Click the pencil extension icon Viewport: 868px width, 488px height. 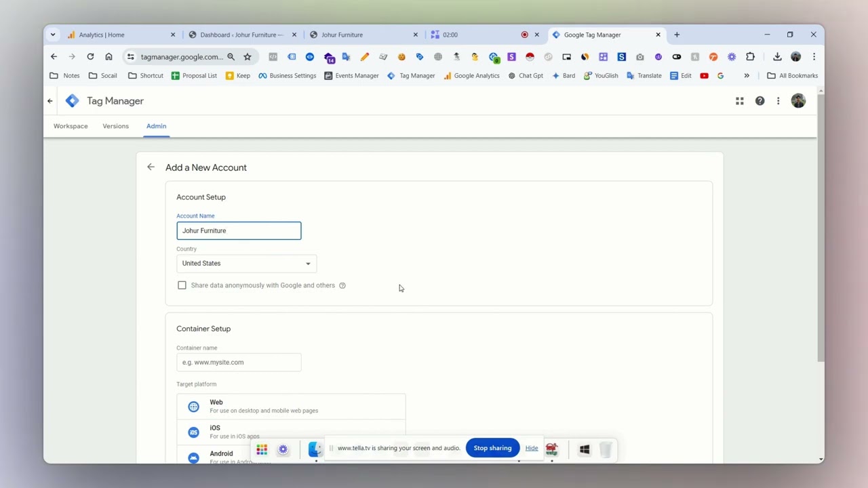[x=365, y=57]
